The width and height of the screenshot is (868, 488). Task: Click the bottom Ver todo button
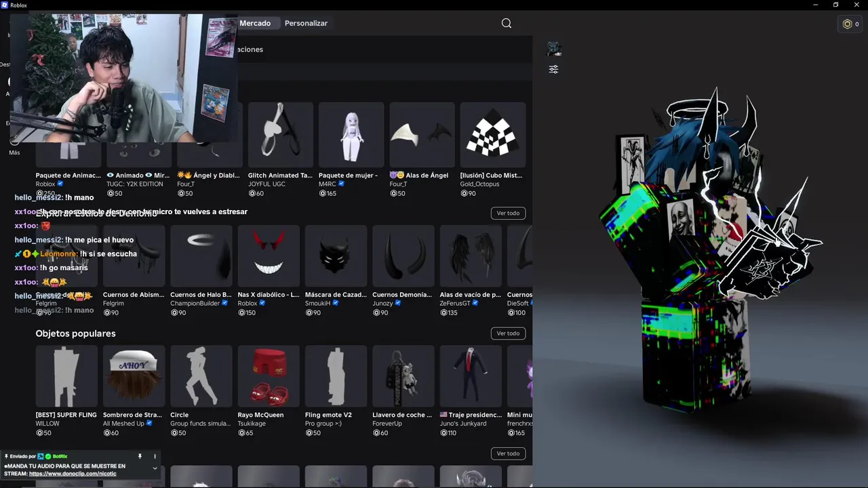(x=508, y=453)
